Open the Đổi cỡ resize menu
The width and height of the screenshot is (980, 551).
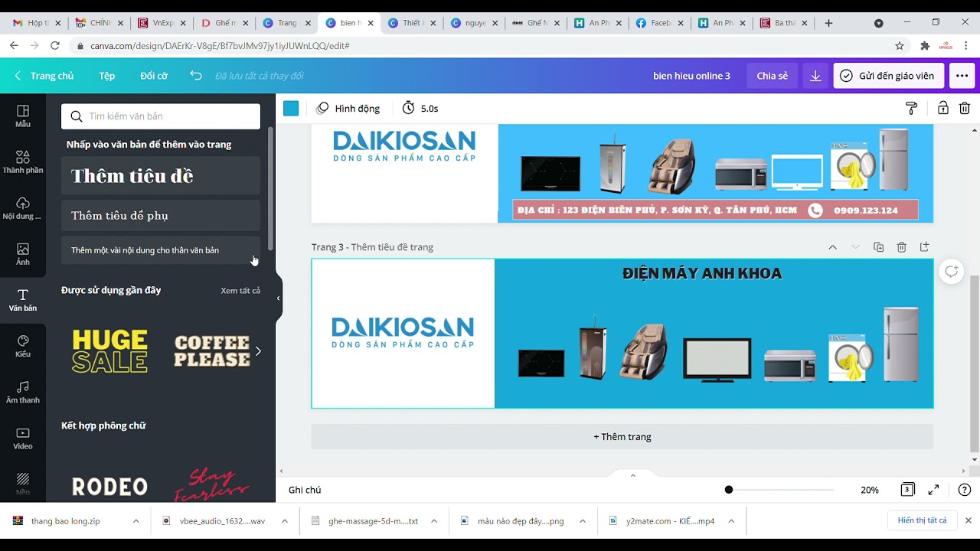[x=153, y=76]
